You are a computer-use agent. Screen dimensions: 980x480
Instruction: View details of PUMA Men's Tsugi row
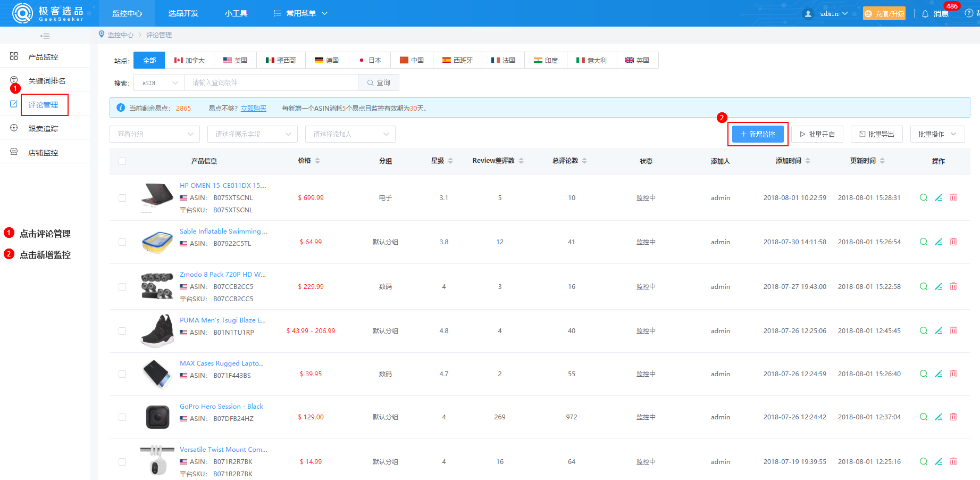pyautogui.click(x=924, y=330)
